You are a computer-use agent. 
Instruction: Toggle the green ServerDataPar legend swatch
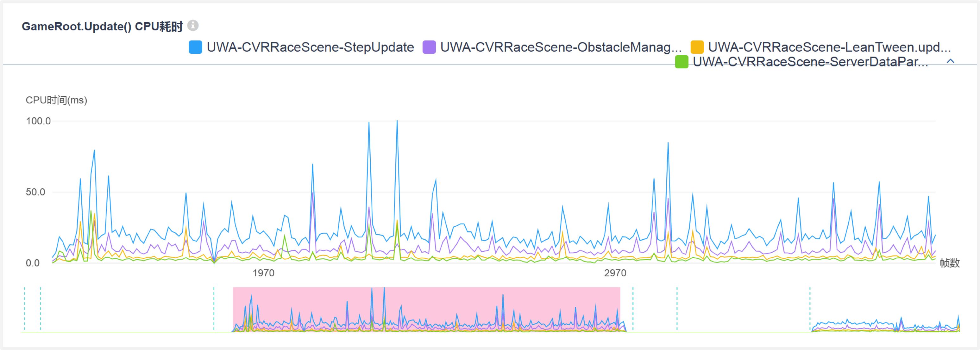point(682,62)
